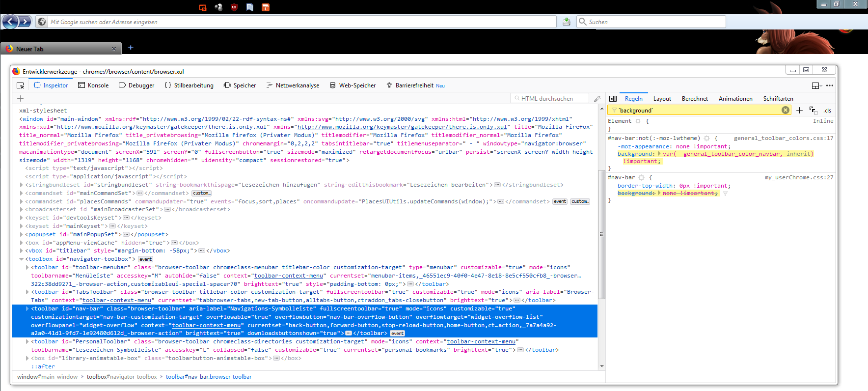Click the markup view vertical scrollbar
The height and width of the screenshot is (391, 868).
click(602, 235)
